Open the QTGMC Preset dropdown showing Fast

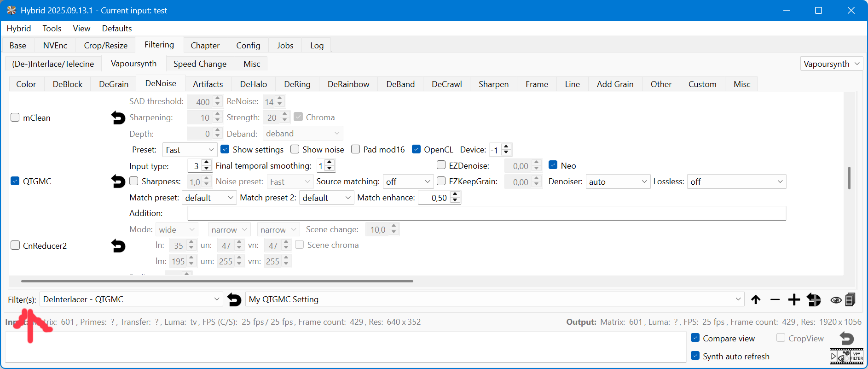click(x=190, y=150)
